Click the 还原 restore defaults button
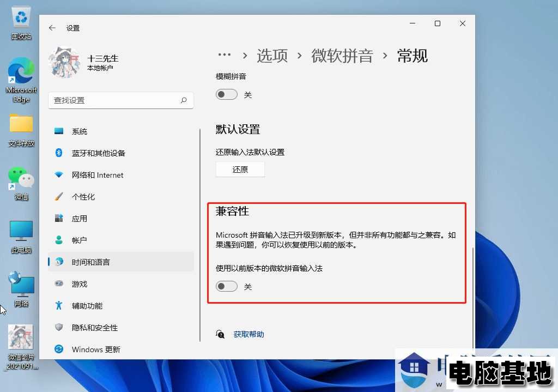Image resolution: width=558 pixels, height=392 pixels. (240, 170)
